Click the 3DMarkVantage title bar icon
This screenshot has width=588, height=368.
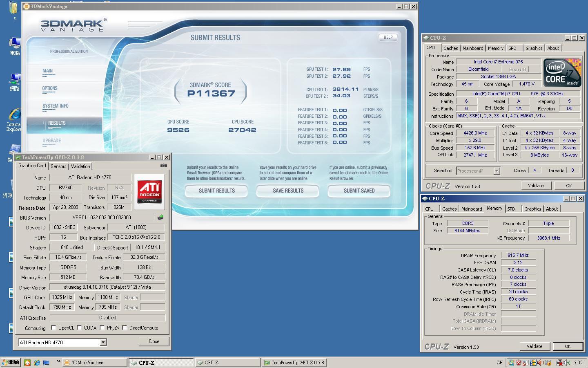click(26, 6)
